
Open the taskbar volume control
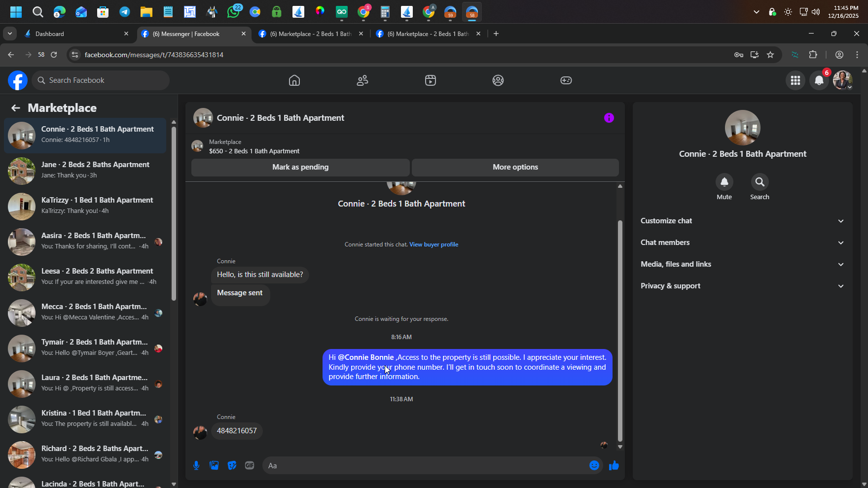[x=816, y=12]
